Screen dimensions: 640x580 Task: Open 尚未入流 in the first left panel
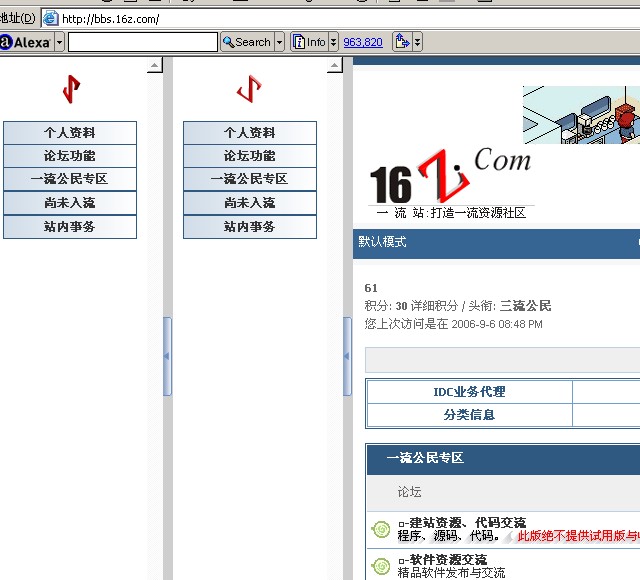coord(70,202)
